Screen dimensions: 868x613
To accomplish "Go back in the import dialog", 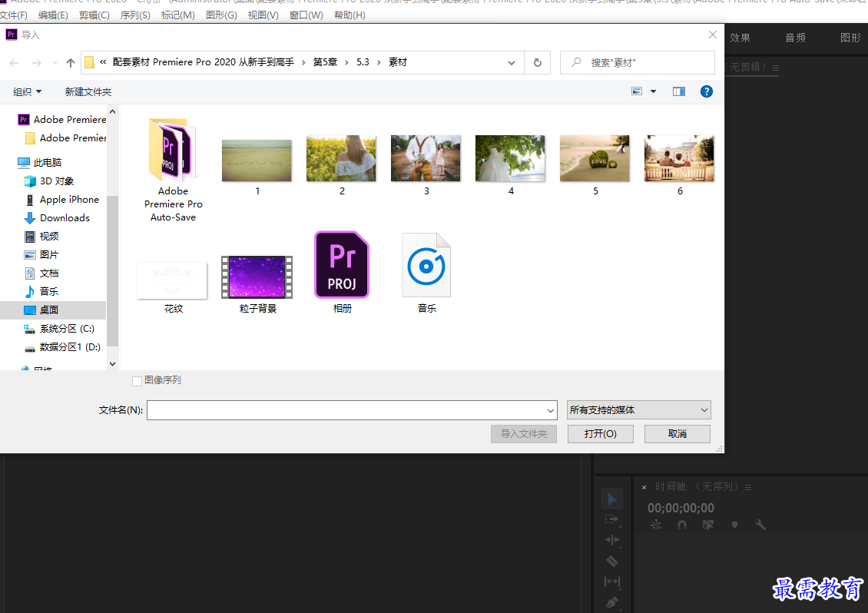I will click(x=15, y=62).
